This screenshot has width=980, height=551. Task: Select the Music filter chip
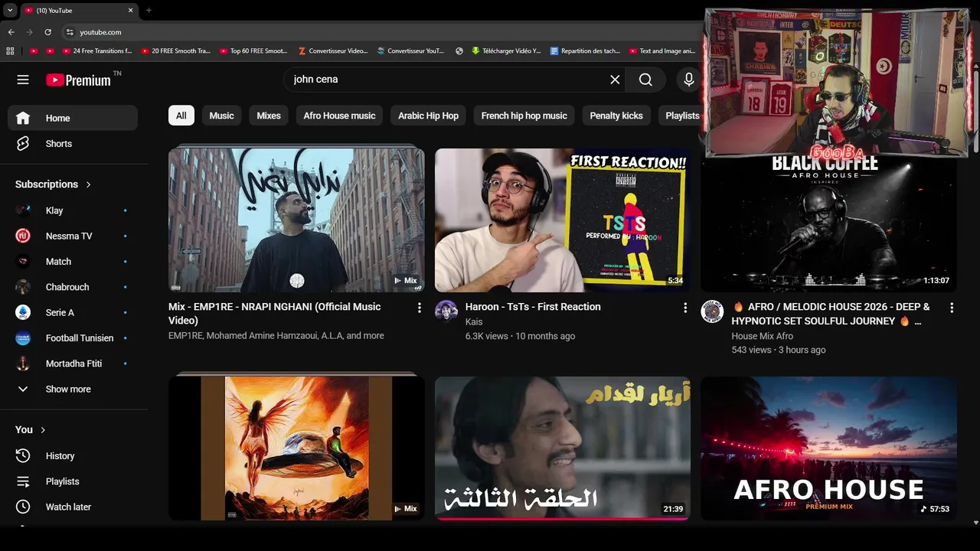pos(221,116)
